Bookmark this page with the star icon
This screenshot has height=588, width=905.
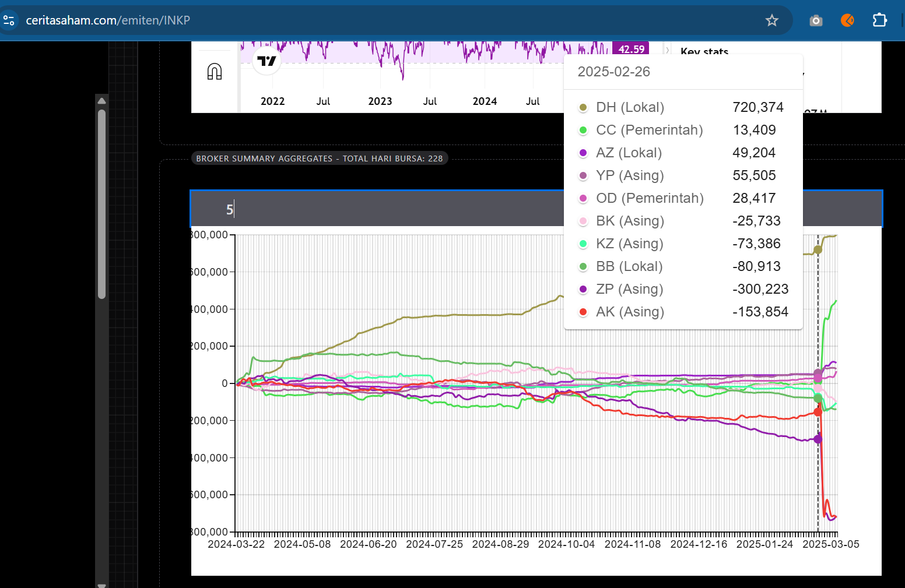772,20
